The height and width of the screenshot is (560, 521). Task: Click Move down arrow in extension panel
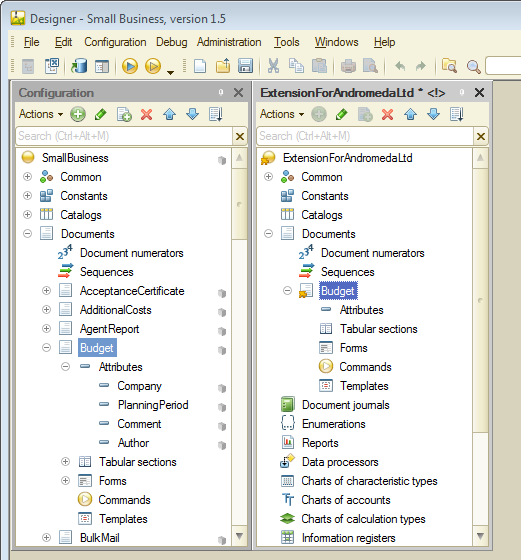click(434, 114)
